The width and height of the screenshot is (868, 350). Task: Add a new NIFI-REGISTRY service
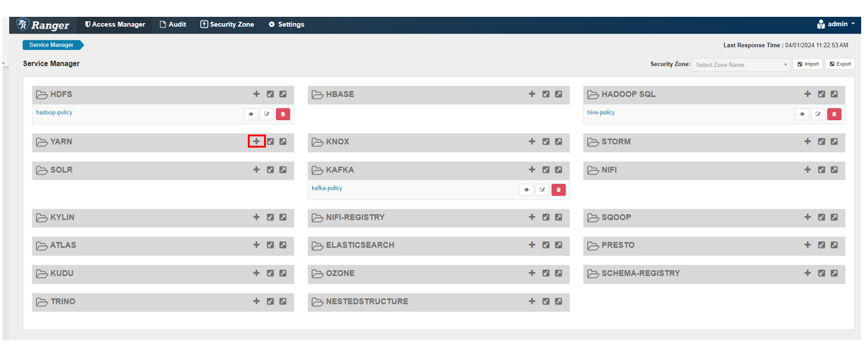click(532, 217)
